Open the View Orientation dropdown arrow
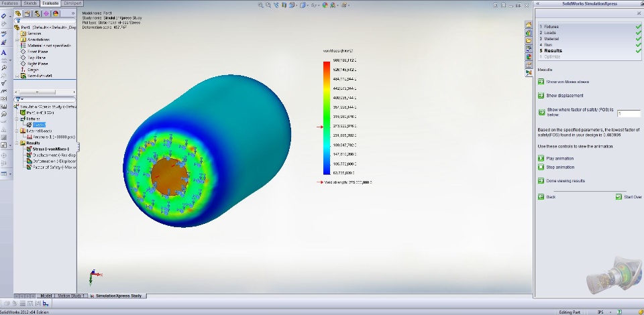This screenshot has width=644, height=315. 296,5
